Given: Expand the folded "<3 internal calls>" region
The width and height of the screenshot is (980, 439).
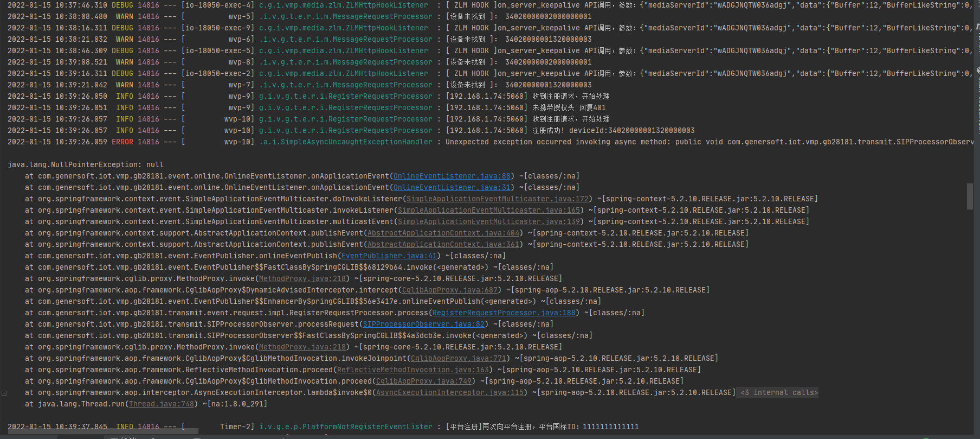Looking at the screenshot, I should click(779, 392).
